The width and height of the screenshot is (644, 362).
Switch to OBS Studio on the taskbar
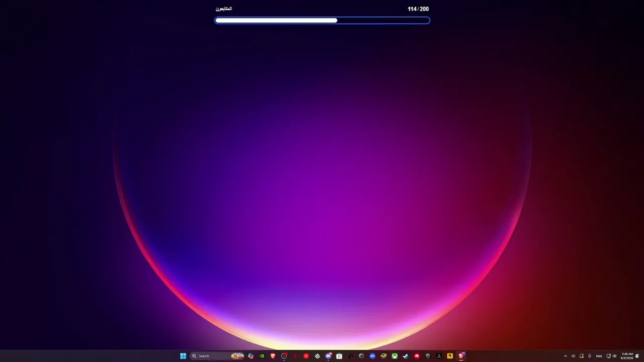[284, 356]
